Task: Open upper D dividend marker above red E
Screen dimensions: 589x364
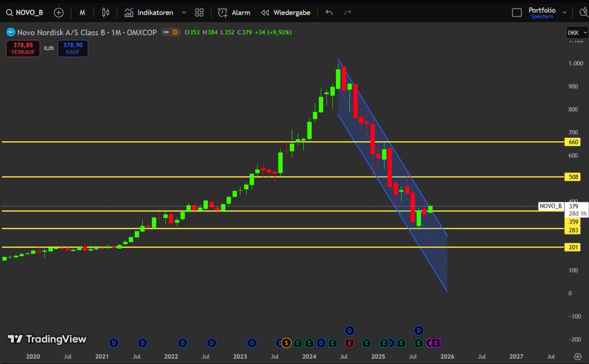Action: [x=349, y=330]
